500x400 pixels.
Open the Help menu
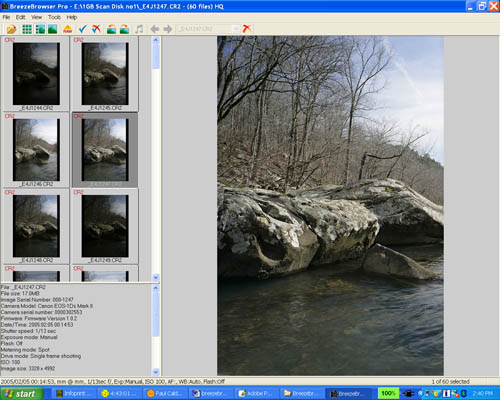point(72,17)
